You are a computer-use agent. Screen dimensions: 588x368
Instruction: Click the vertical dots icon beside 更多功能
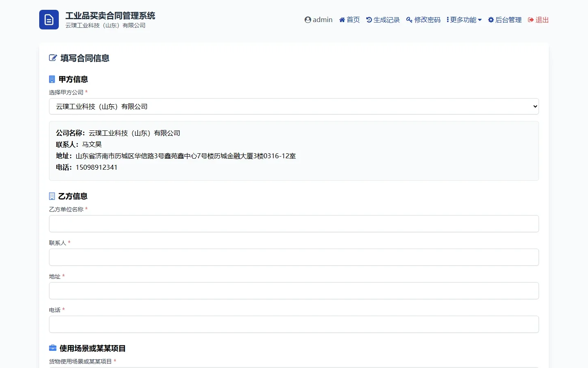tap(448, 20)
